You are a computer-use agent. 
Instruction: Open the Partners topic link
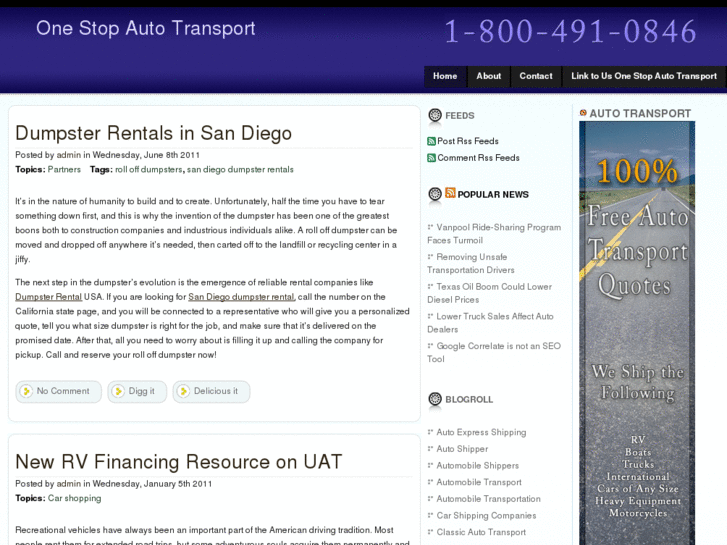point(64,170)
